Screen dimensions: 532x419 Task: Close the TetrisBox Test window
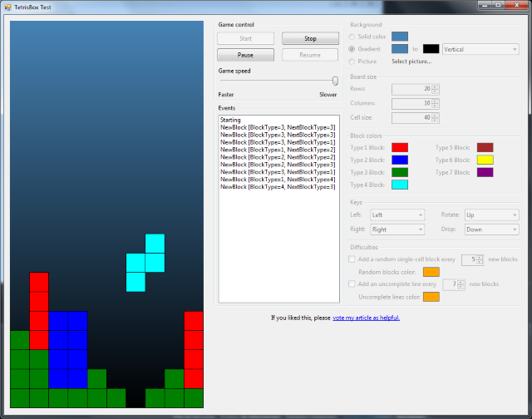click(516, 5)
